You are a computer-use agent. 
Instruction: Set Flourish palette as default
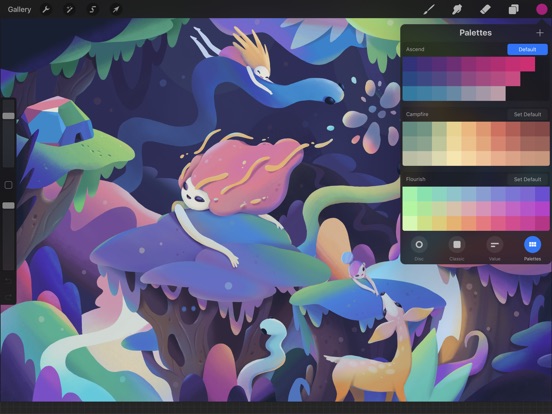(527, 179)
